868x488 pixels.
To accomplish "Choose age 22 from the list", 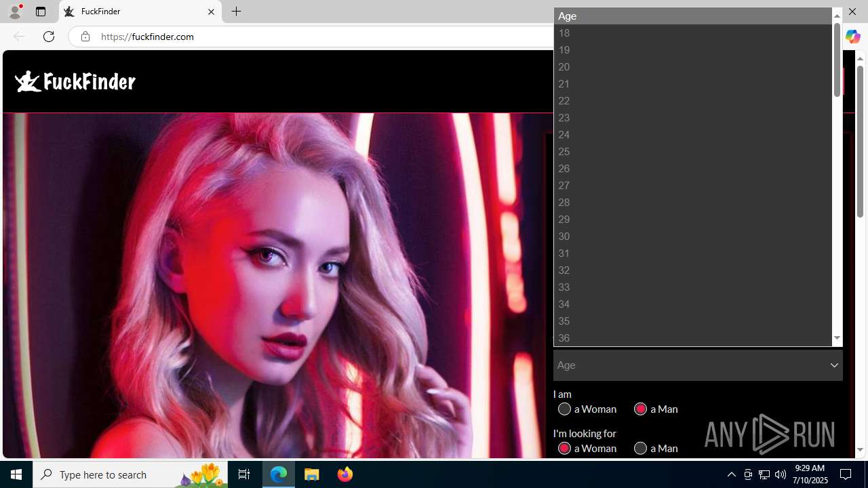I will [x=693, y=100].
